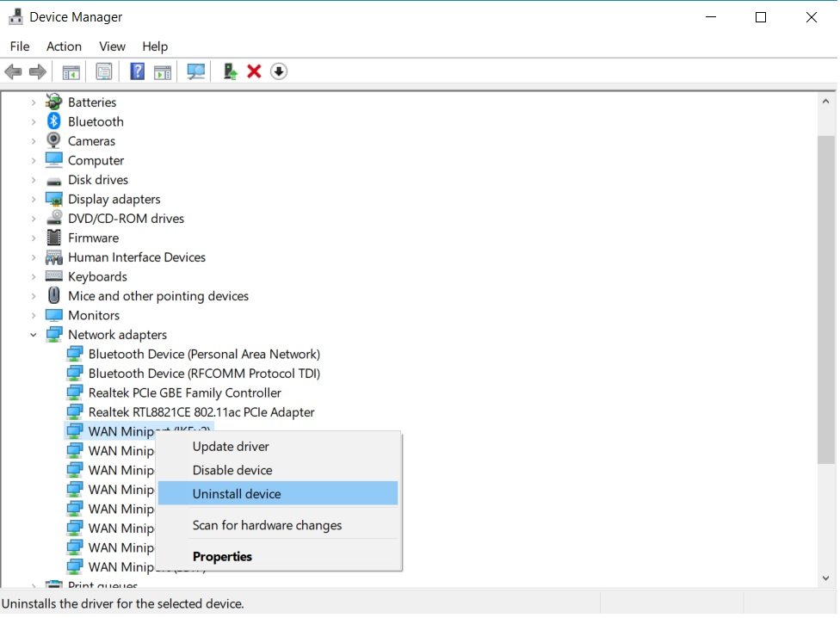Expand the DVD/CD-ROM drives node
This screenshot has width=840, height=618.
[x=34, y=219]
